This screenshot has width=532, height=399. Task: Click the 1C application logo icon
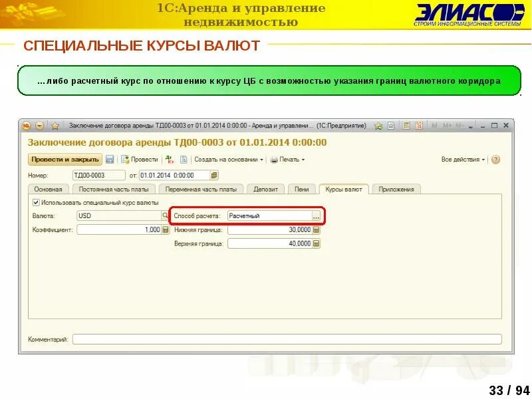pyautogui.click(x=26, y=126)
